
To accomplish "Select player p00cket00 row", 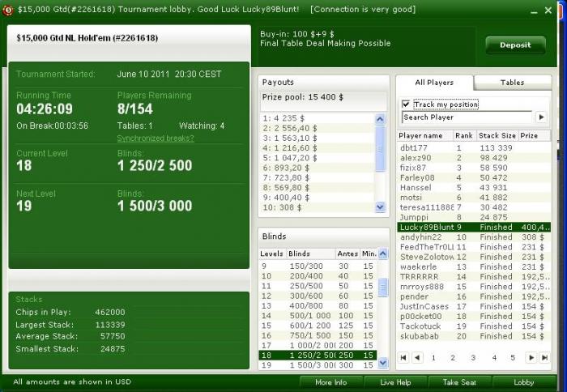I will pyautogui.click(x=474, y=317).
